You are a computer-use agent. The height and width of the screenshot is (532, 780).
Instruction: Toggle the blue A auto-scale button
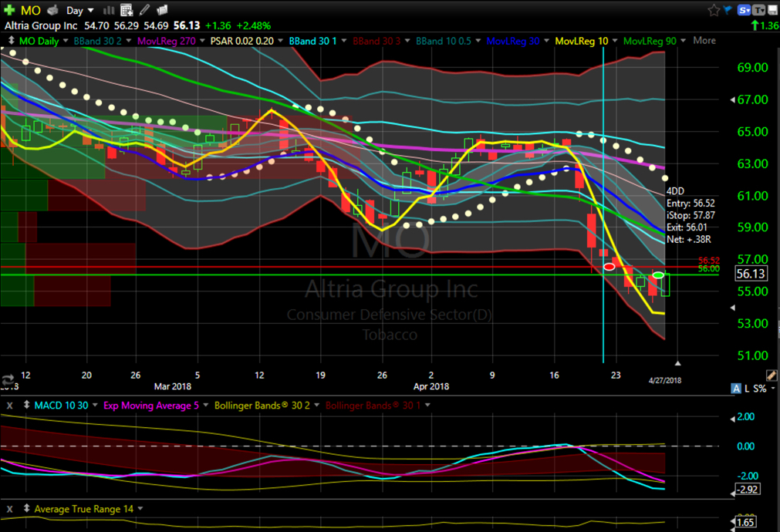point(736,389)
